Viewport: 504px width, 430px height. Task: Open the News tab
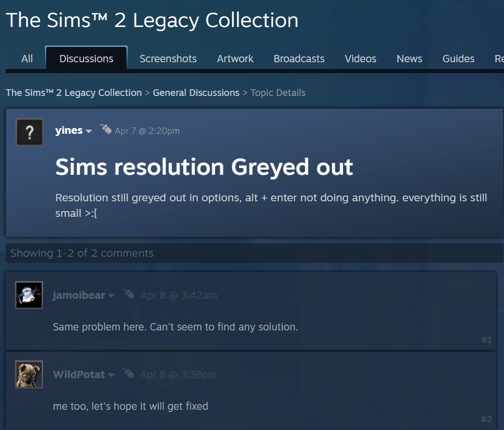[x=409, y=59]
